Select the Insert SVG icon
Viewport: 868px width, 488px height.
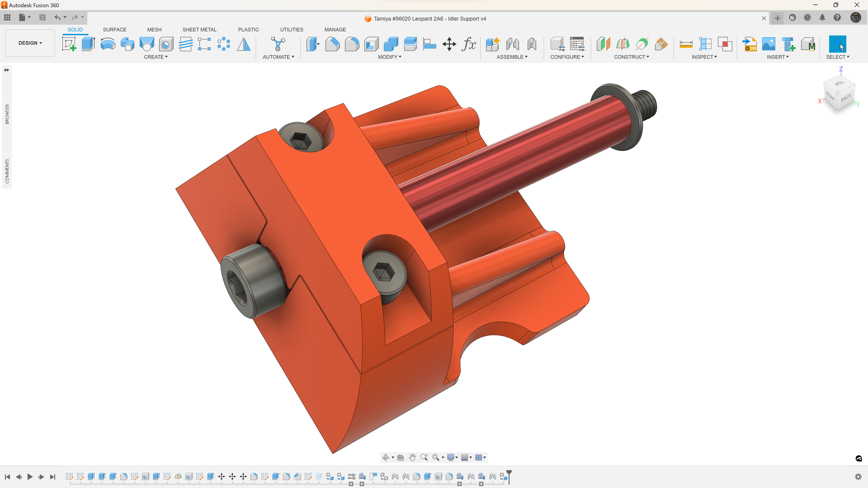pyautogui.click(x=749, y=44)
